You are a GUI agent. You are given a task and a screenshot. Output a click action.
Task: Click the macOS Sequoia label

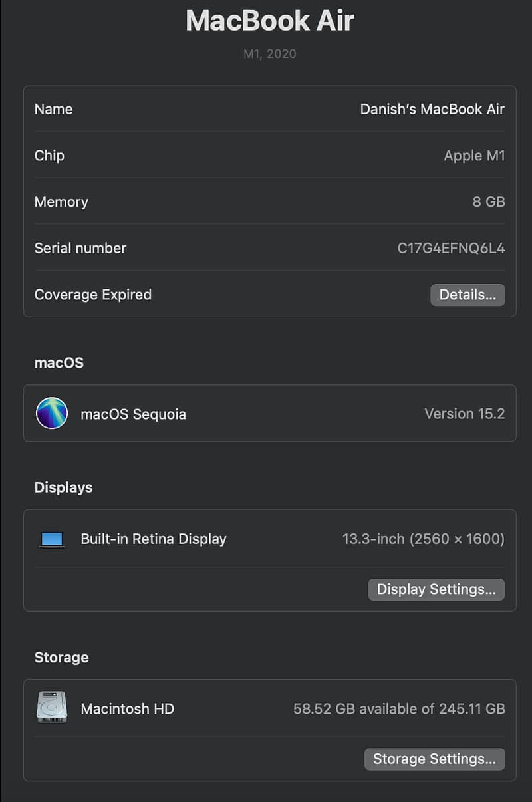click(133, 414)
